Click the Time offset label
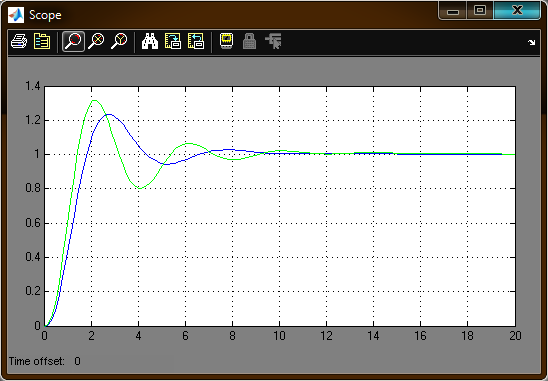 (x=37, y=361)
